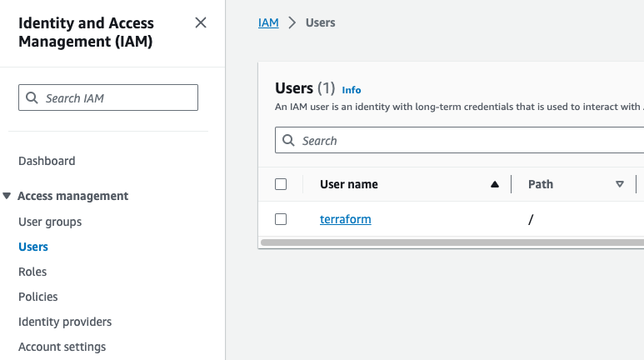Open User groups in the sidebar
644x360 pixels.
pyautogui.click(x=50, y=222)
